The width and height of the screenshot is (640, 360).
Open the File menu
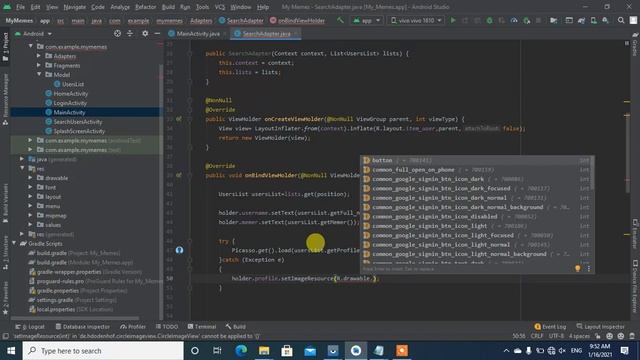(x=20, y=7)
